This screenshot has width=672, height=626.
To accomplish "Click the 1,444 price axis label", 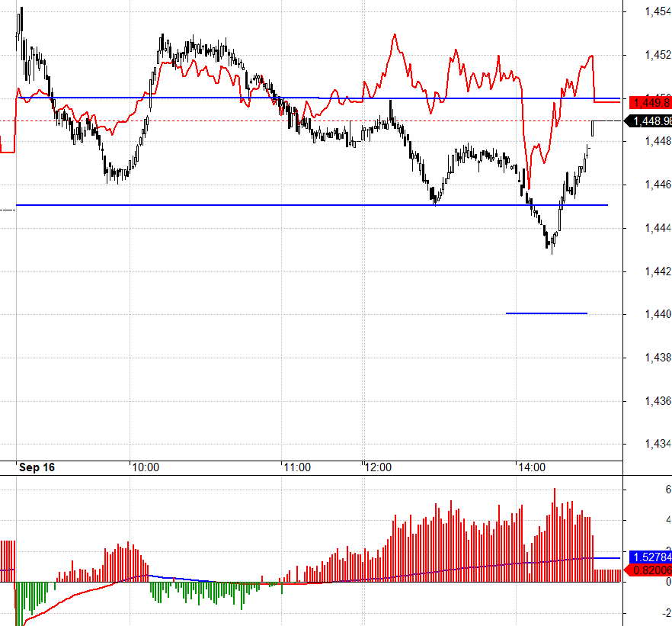I will (x=657, y=228).
